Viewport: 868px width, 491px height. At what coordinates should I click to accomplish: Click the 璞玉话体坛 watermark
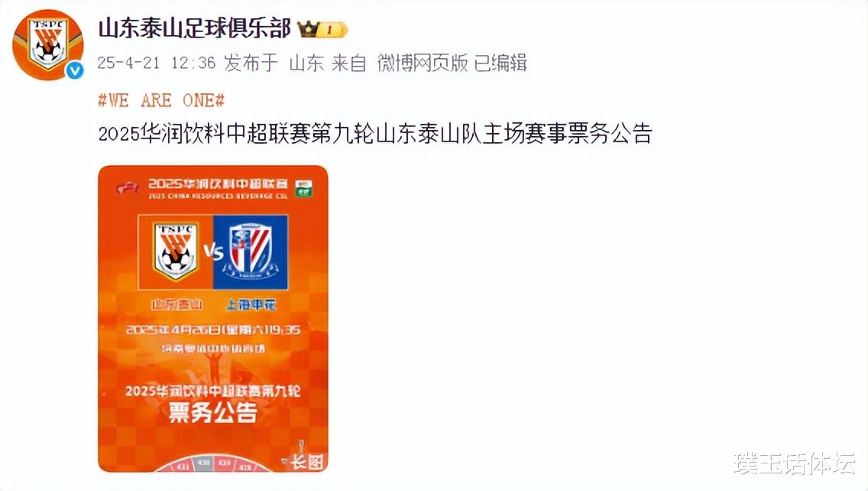[x=795, y=463]
